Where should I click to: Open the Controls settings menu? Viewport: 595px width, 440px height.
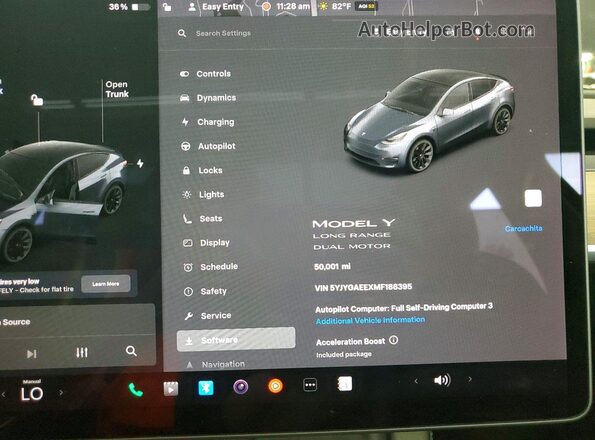coord(205,74)
